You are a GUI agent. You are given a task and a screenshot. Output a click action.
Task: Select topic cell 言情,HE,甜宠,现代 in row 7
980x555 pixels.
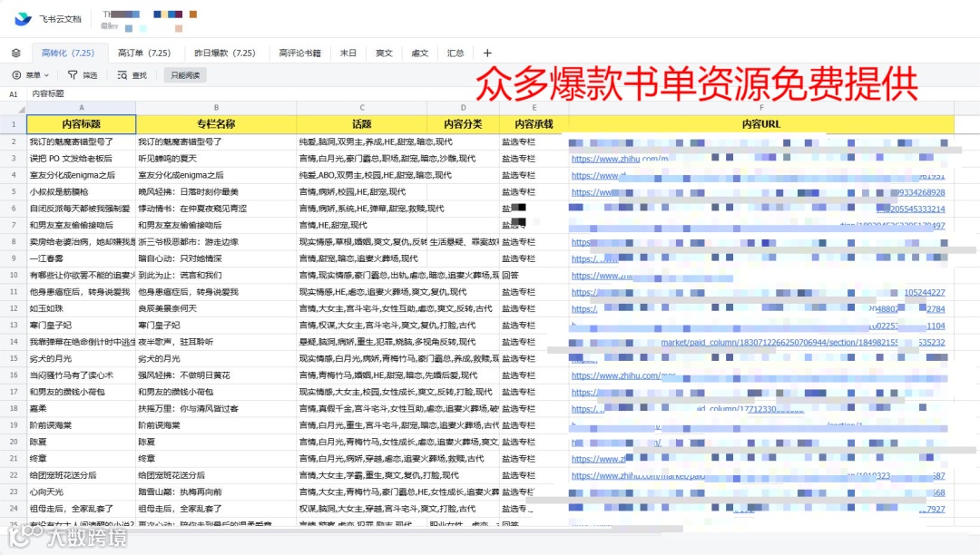[x=362, y=226]
